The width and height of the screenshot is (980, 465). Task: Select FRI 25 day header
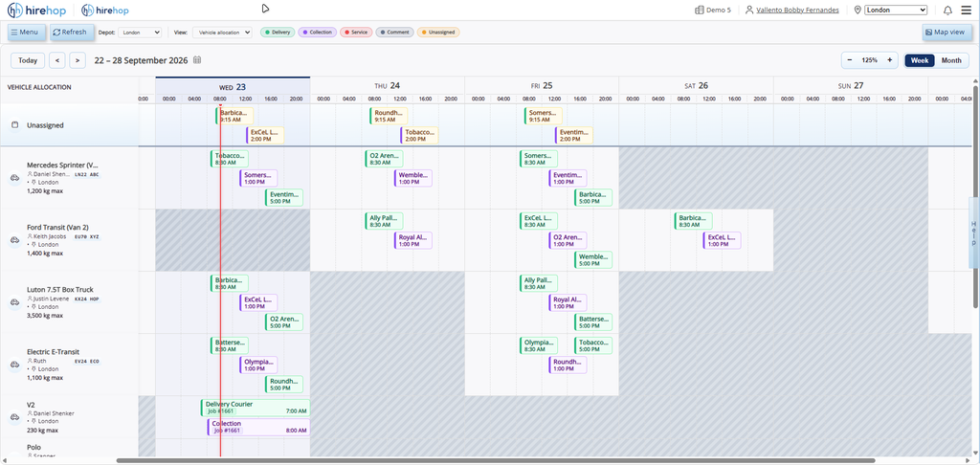[x=542, y=86]
